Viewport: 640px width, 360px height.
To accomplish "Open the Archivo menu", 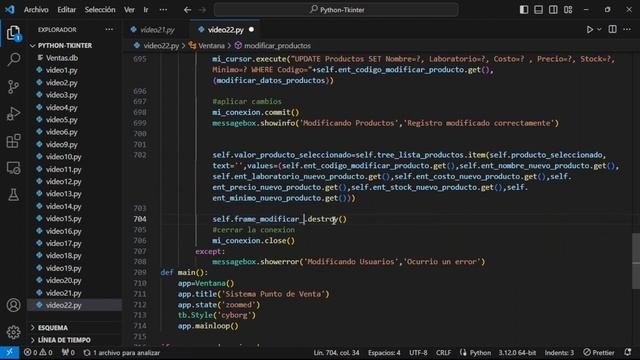I will pyautogui.click(x=36, y=10).
